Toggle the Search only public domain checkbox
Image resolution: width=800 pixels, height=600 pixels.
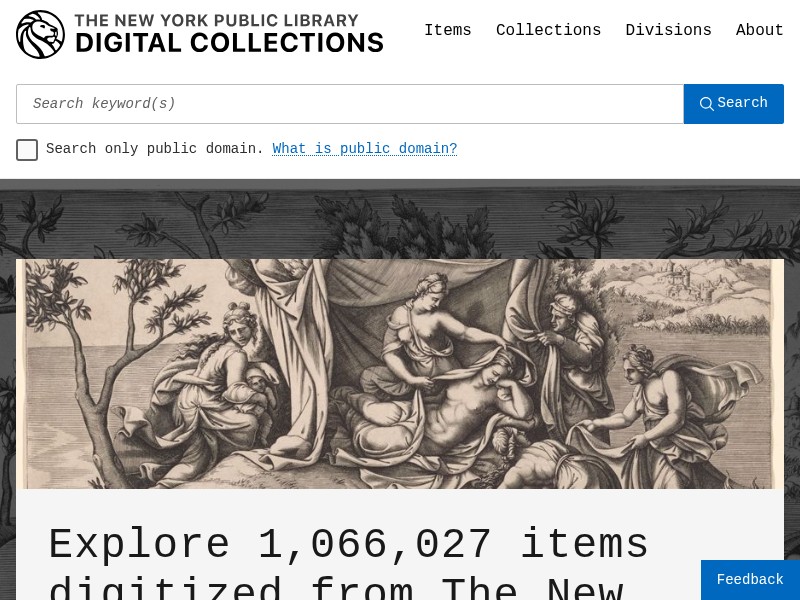[x=27, y=149]
